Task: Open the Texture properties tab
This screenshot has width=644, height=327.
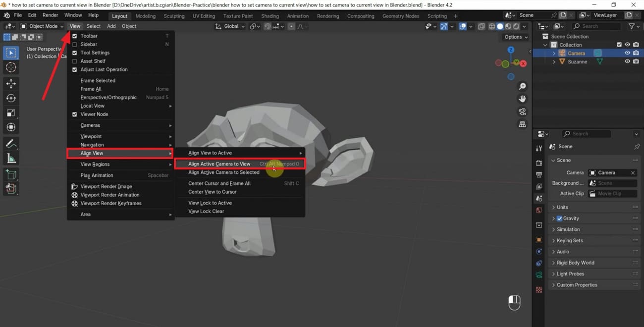Action: (539, 289)
